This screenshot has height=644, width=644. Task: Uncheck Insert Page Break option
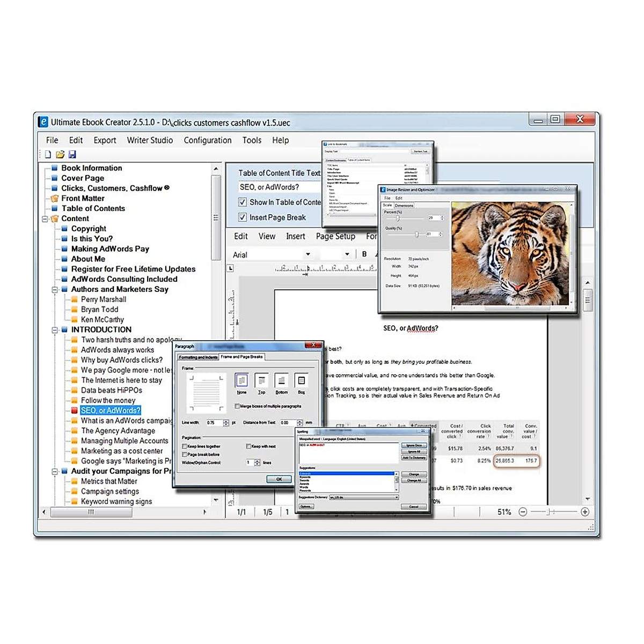(x=243, y=217)
